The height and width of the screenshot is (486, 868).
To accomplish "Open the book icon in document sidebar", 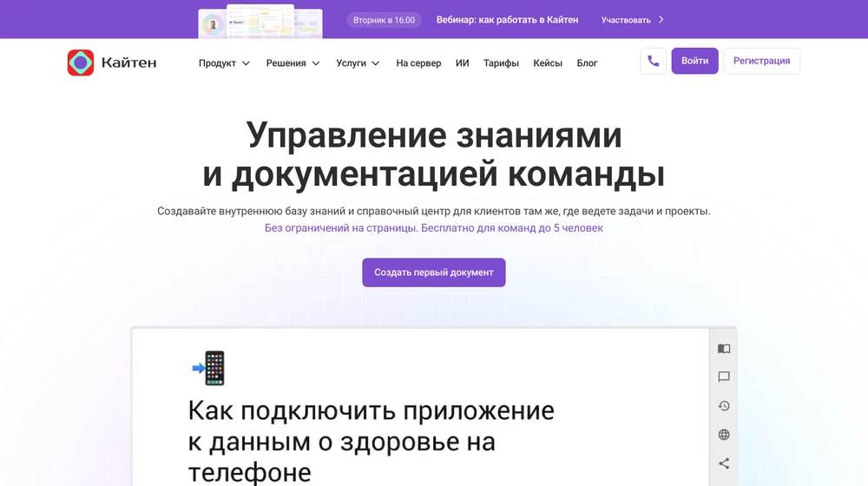I will [x=724, y=349].
